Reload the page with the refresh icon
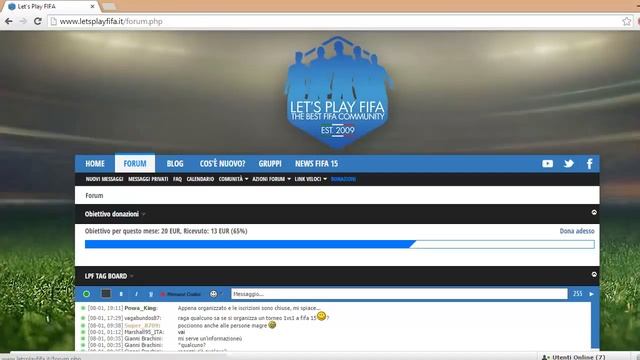 [x=38, y=21]
